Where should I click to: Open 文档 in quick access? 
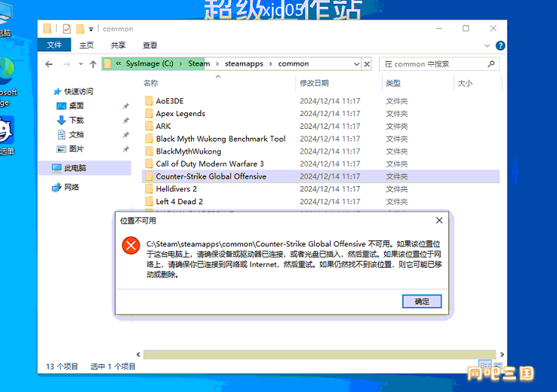70,134
